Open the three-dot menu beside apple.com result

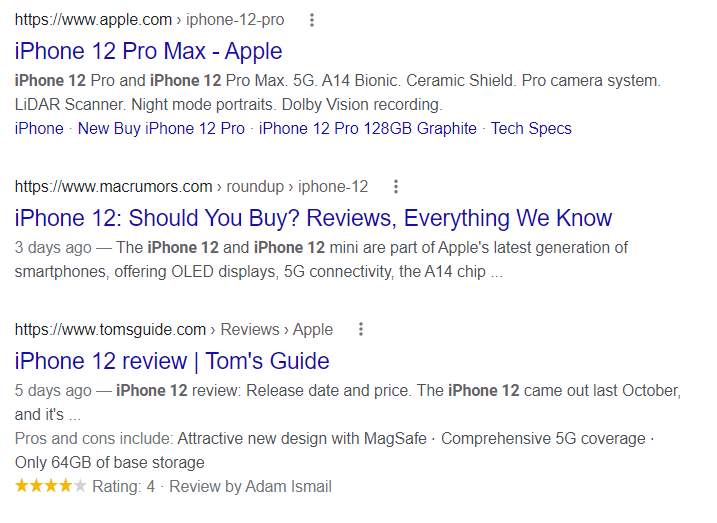click(x=313, y=20)
